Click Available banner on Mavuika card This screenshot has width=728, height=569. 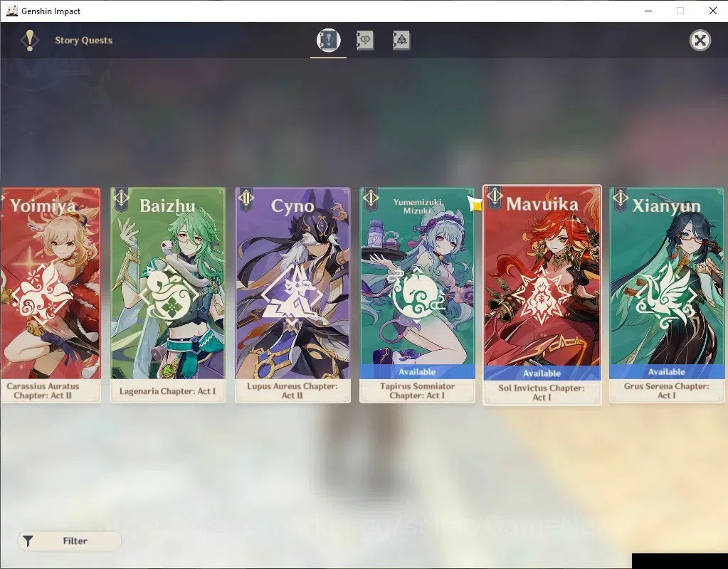coord(542,373)
